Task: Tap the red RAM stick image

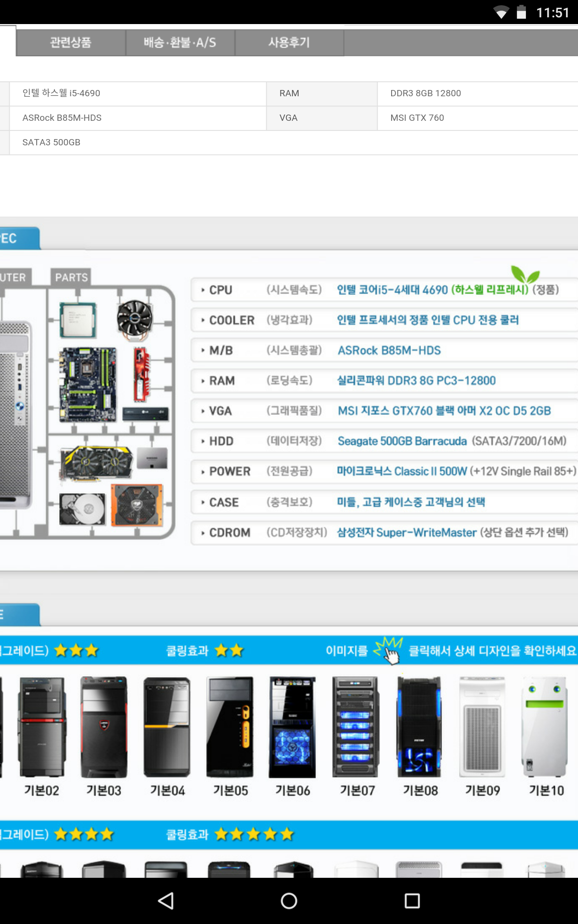Action: point(141,375)
